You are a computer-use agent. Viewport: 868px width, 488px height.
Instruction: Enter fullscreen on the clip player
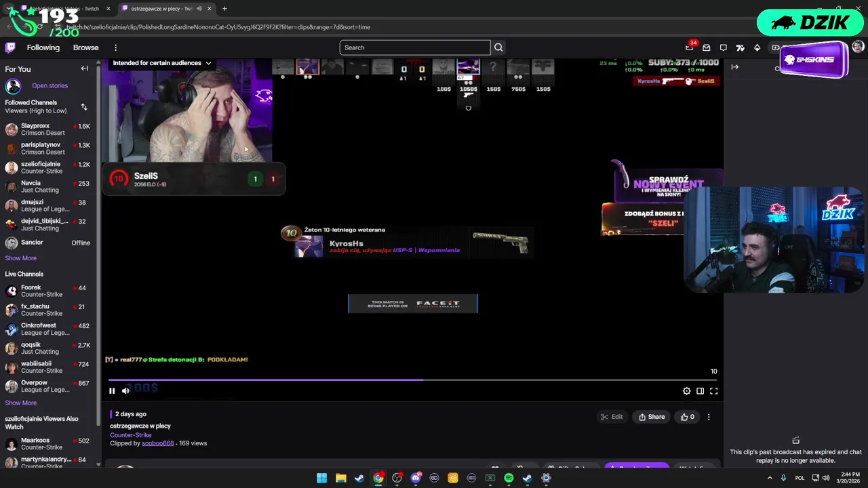(x=713, y=391)
